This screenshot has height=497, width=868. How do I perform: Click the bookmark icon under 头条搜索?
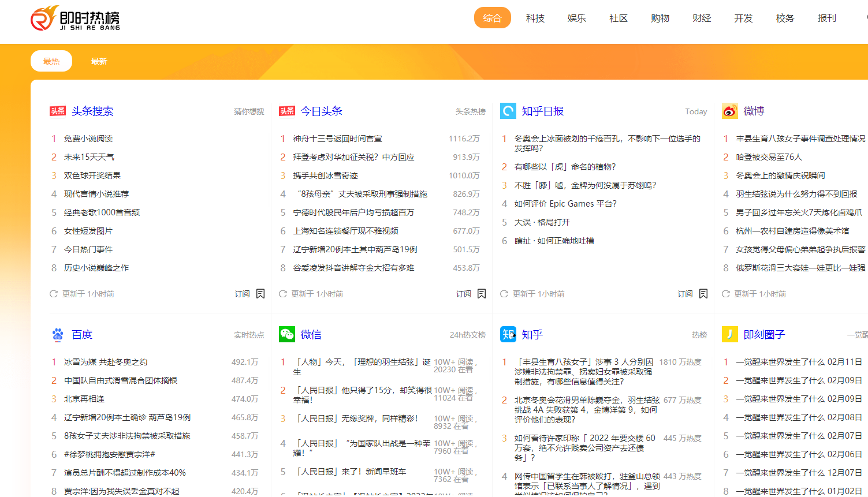coord(260,294)
